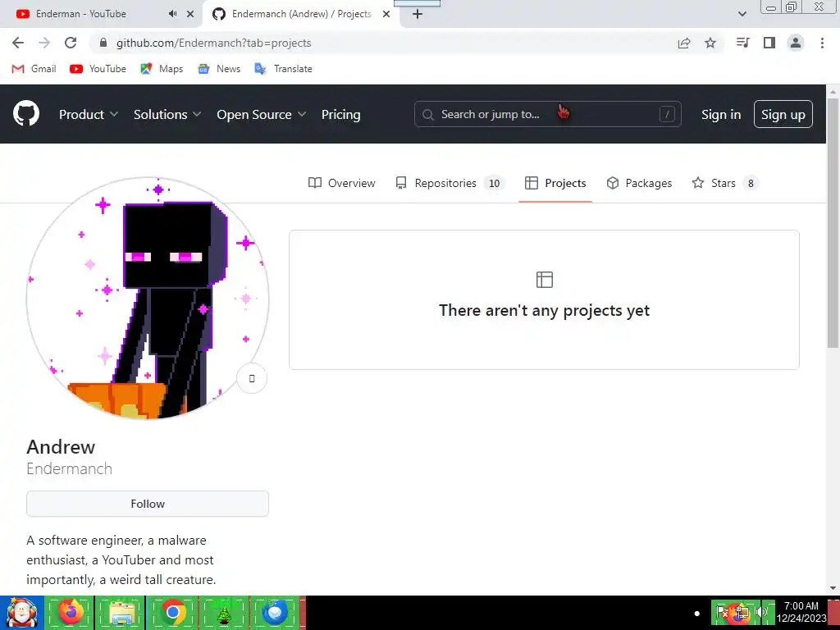840x630 pixels.
Task: Open File Explorer from the taskbar
Action: coord(120,612)
